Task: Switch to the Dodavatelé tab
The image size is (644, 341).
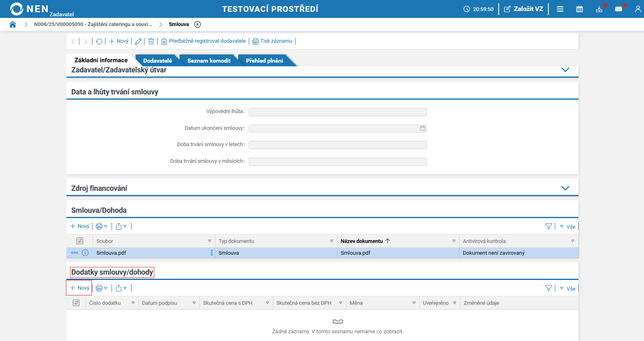Action: (x=158, y=61)
